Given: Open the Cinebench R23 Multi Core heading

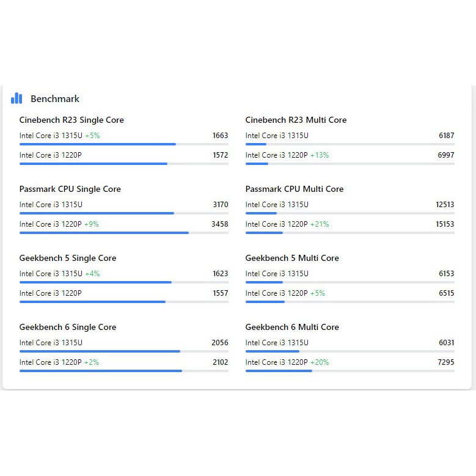Looking at the screenshot, I should pos(296,120).
